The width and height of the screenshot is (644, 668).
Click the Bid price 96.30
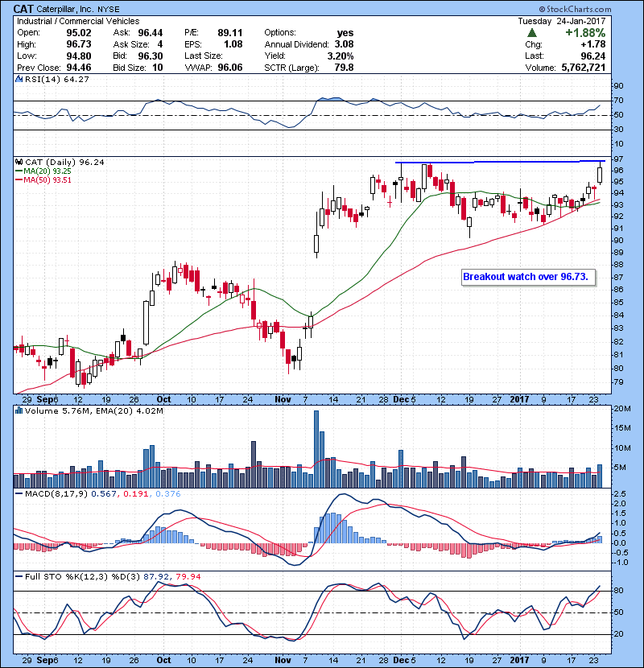tap(150, 56)
